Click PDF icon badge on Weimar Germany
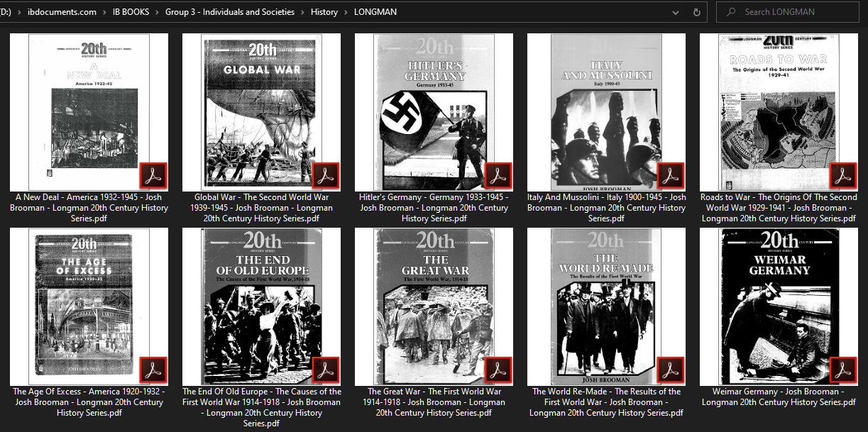This screenshot has width=868, height=432. coord(842,370)
